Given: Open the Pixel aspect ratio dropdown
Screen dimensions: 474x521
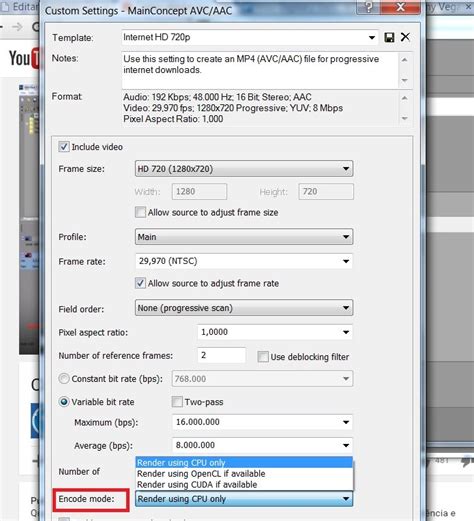Looking at the screenshot, I should coord(275,332).
